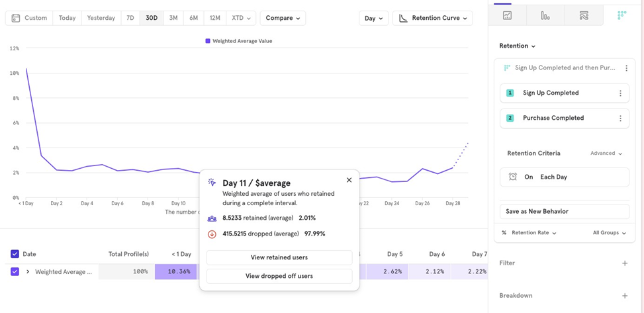644x313 pixels.
Task: Add a filter with plus icon
Action: coord(625,263)
